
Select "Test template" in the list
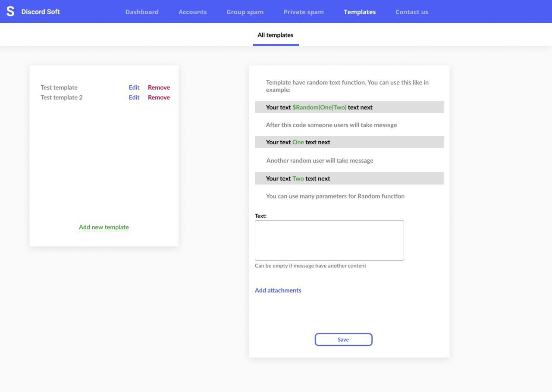tap(59, 87)
